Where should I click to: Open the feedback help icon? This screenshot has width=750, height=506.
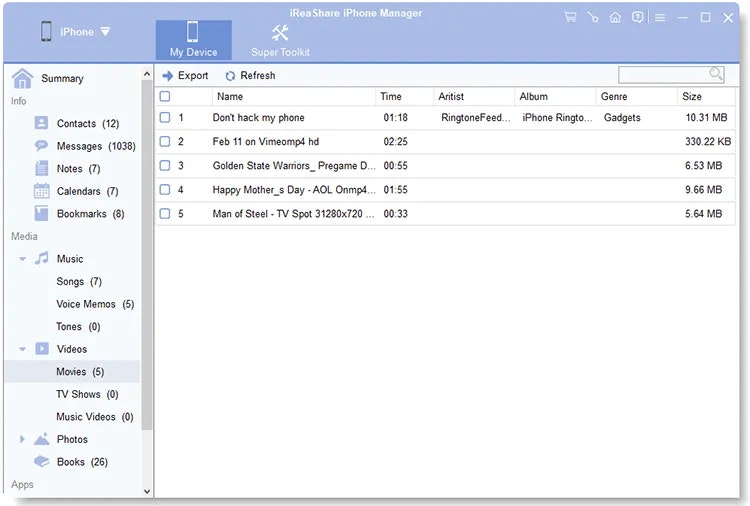click(x=637, y=18)
